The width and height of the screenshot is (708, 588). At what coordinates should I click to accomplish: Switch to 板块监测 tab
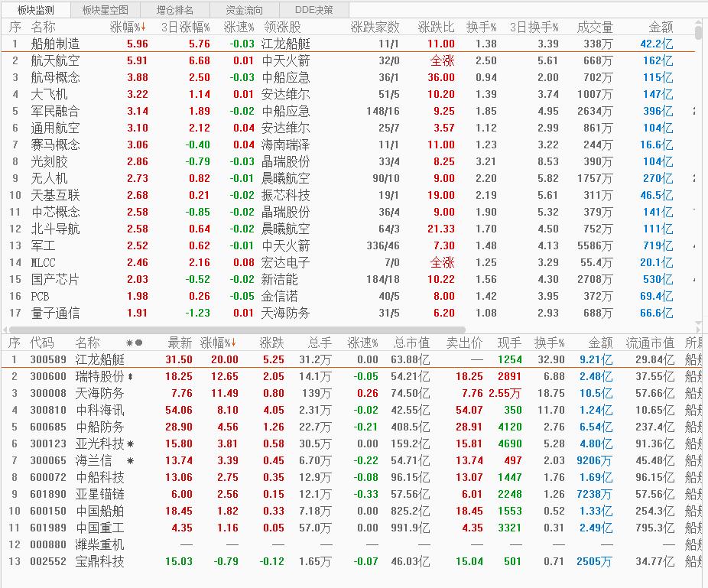pyautogui.click(x=36, y=10)
